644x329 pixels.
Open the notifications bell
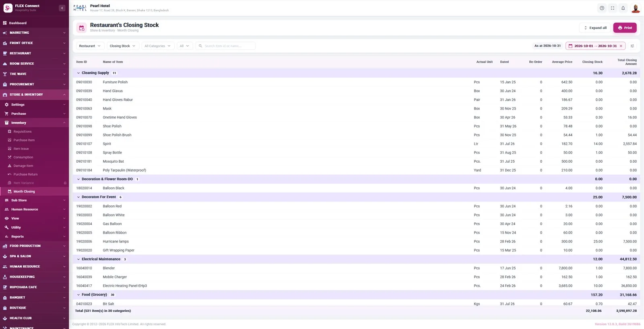click(x=623, y=8)
